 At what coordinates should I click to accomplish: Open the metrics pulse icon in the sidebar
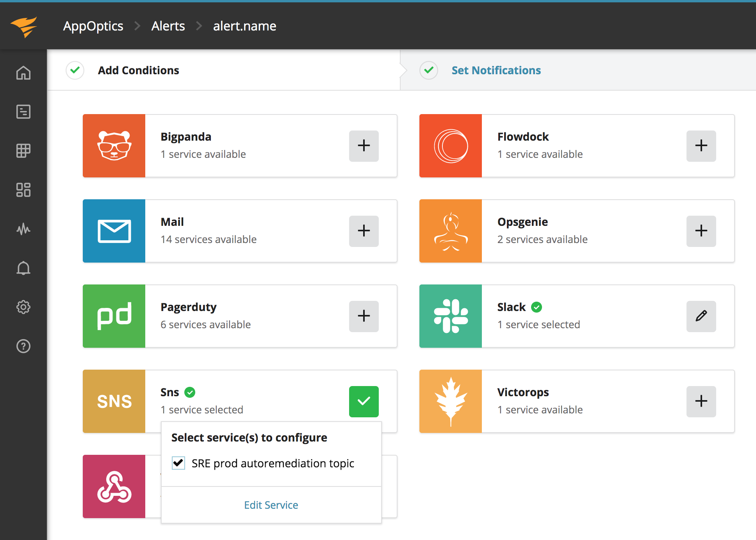coord(23,229)
